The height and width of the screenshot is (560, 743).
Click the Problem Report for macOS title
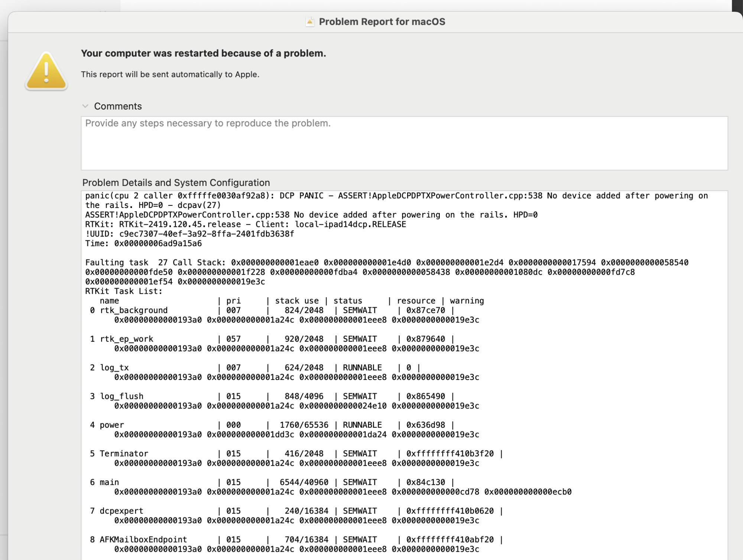click(382, 22)
